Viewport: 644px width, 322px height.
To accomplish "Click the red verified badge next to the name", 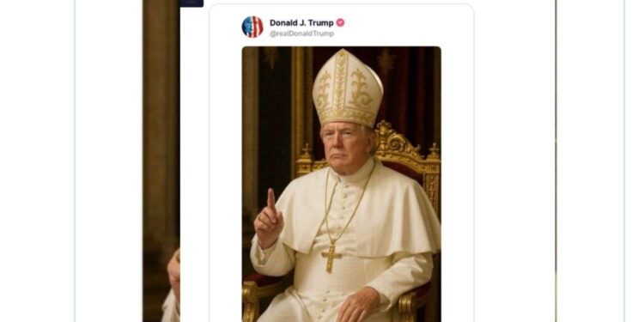I will click(341, 22).
